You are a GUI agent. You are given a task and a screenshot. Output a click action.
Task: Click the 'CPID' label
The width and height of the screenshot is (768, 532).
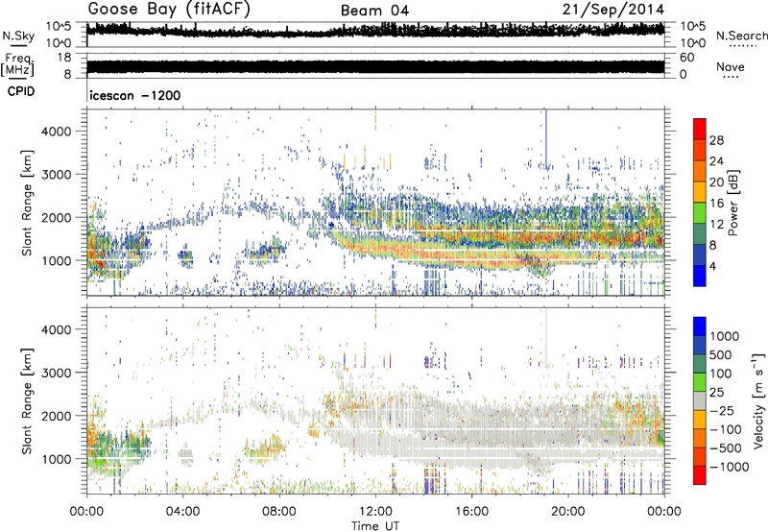(x=21, y=91)
